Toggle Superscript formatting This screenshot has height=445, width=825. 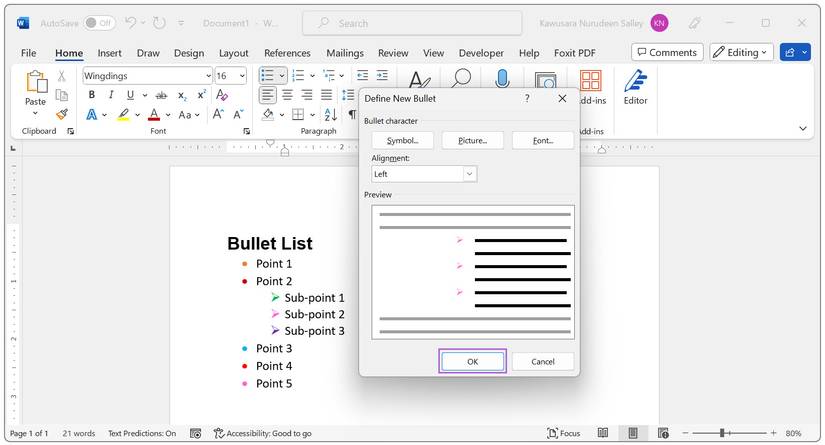pyautogui.click(x=202, y=95)
